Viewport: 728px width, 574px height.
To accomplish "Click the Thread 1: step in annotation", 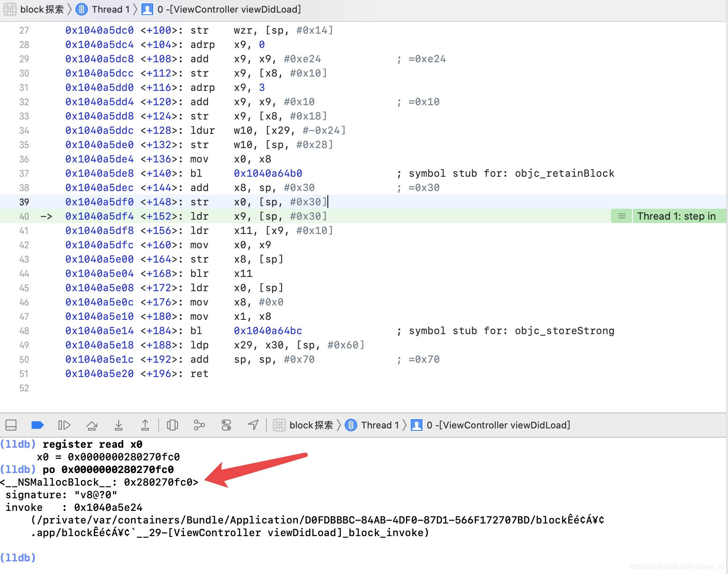I will [x=676, y=216].
